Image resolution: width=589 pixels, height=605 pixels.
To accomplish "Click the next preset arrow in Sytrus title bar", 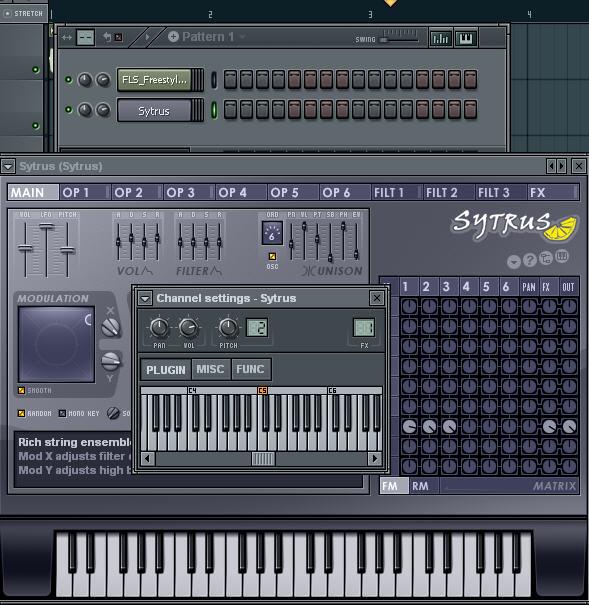I will tap(561, 166).
